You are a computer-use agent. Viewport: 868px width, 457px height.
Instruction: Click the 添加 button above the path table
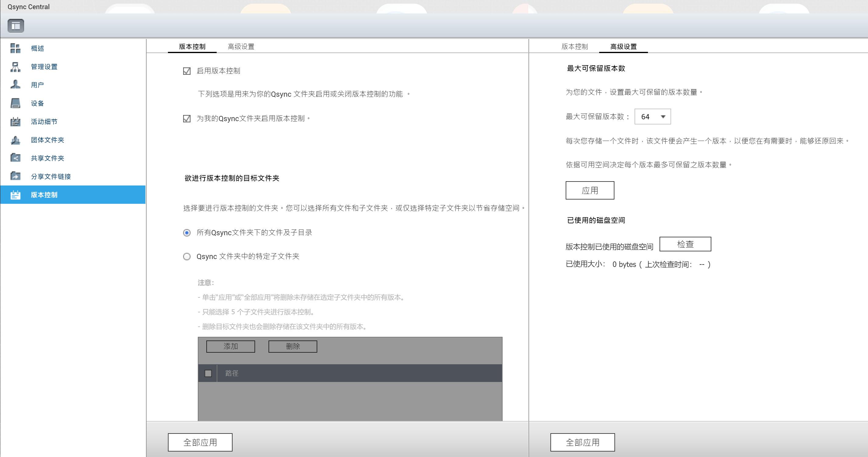(230, 346)
